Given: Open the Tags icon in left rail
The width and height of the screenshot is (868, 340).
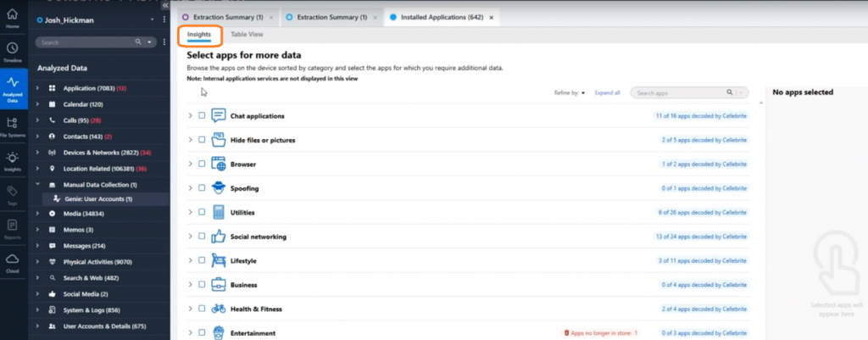Looking at the screenshot, I should (x=13, y=194).
